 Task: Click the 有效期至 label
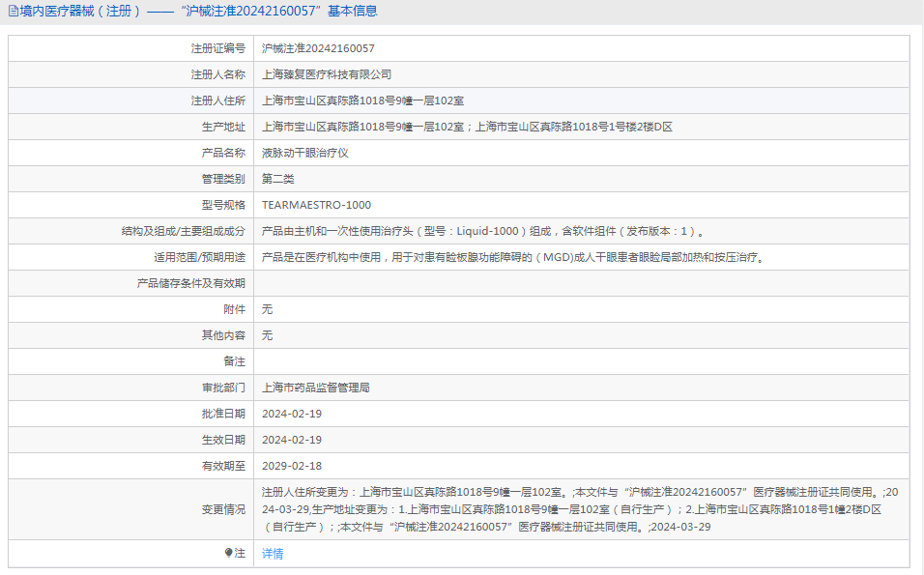pyautogui.click(x=223, y=466)
